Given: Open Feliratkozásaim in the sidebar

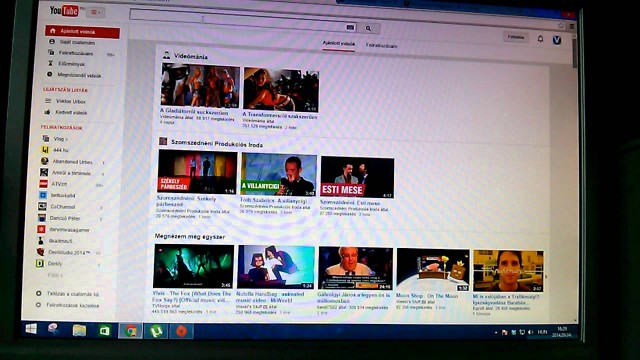Looking at the screenshot, I should (76, 53).
